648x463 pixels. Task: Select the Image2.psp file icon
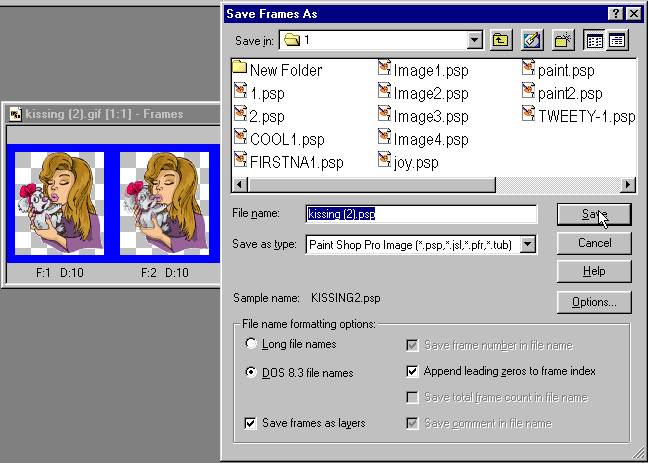point(384,91)
